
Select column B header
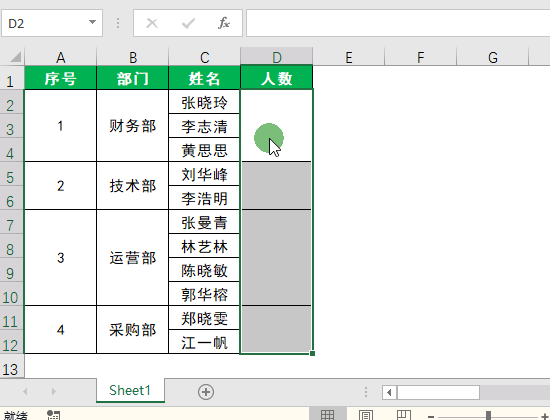point(133,57)
